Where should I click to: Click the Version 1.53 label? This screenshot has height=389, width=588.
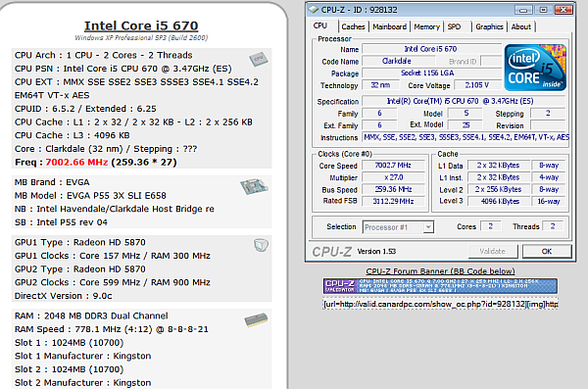click(376, 251)
